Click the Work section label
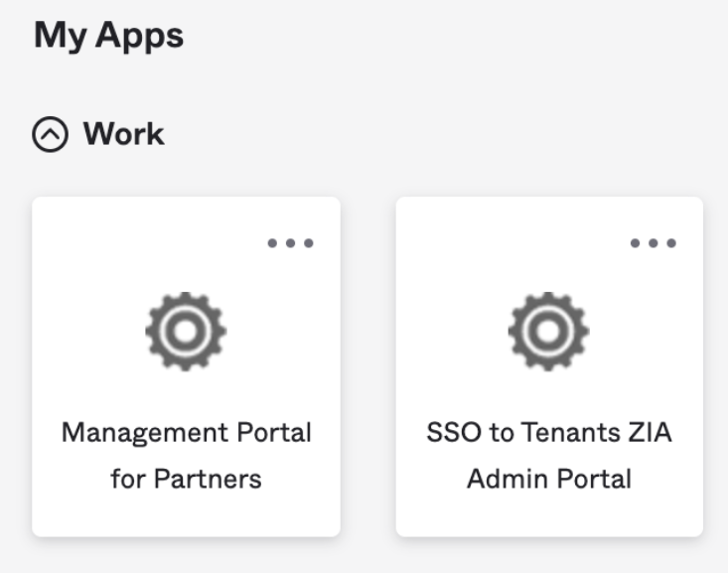The height and width of the screenshot is (573, 728). pyautogui.click(x=123, y=134)
